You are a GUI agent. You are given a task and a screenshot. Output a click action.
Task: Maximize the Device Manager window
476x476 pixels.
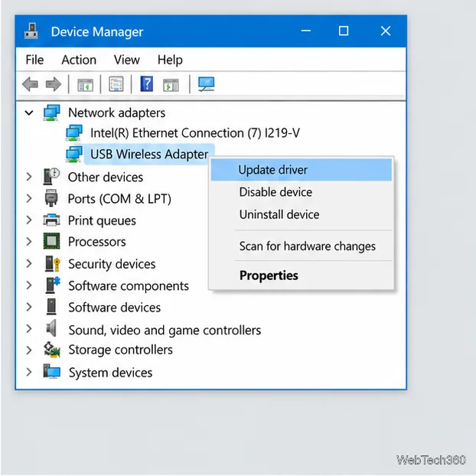(344, 31)
